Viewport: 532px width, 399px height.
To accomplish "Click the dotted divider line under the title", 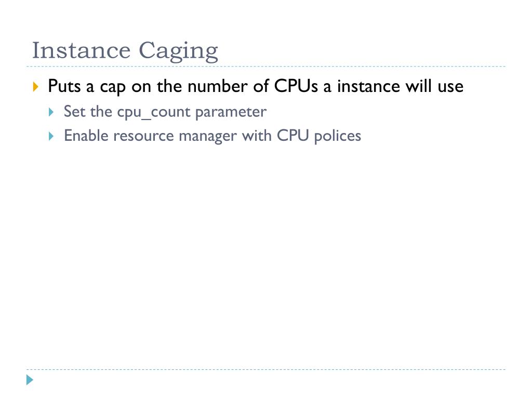I will [x=266, y=66].
